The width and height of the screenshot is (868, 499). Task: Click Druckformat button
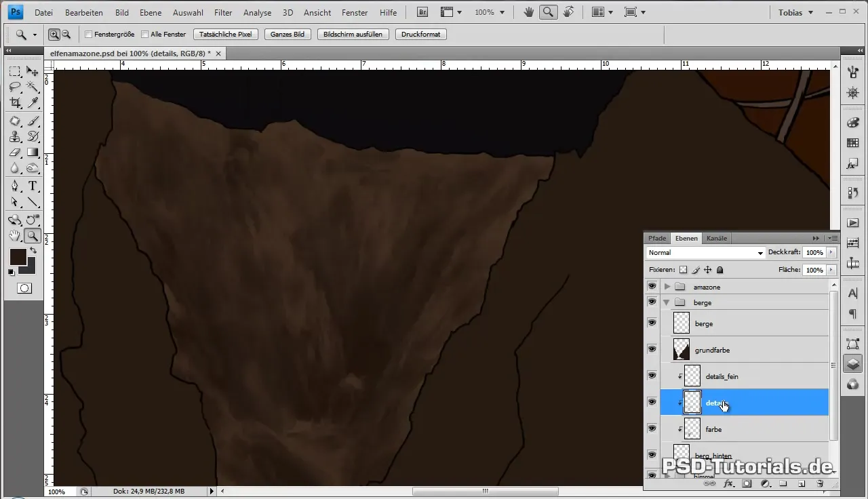[x=420, y=34]
